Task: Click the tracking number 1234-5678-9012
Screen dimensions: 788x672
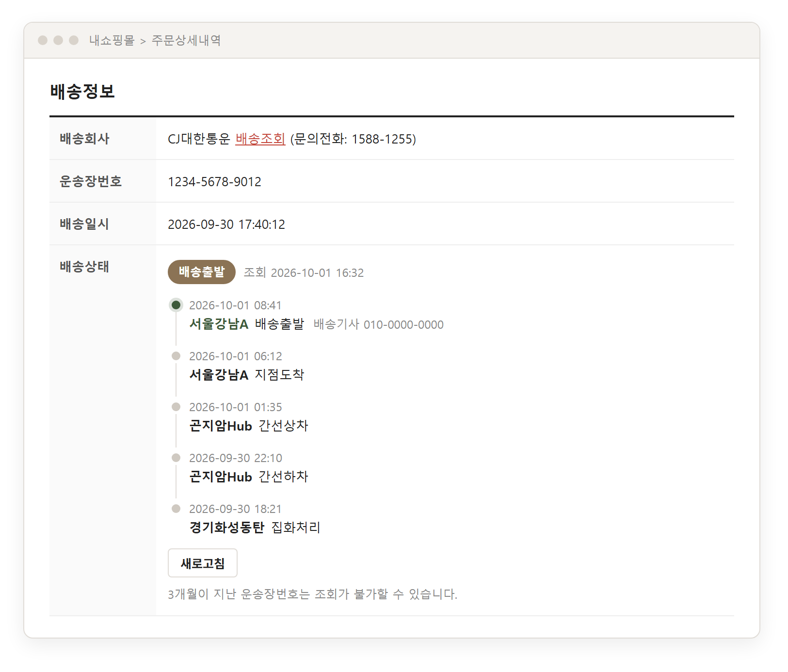Action: [214, 182]
